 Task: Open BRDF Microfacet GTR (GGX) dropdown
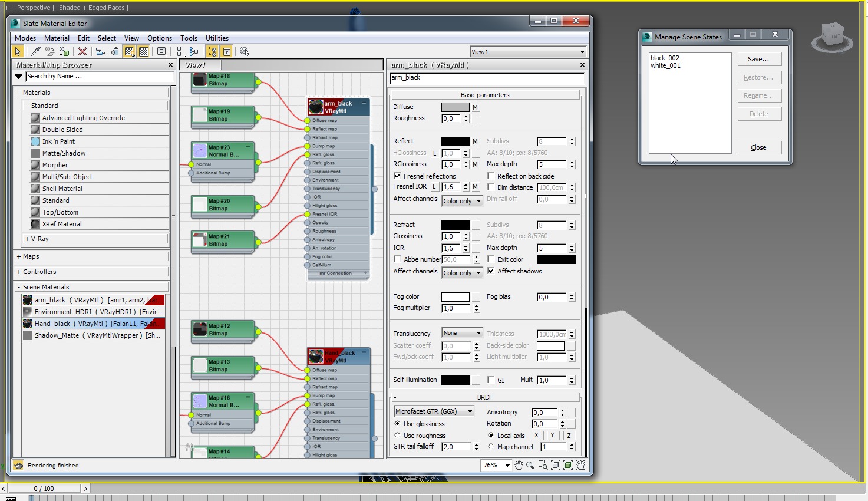pos(434,411)
